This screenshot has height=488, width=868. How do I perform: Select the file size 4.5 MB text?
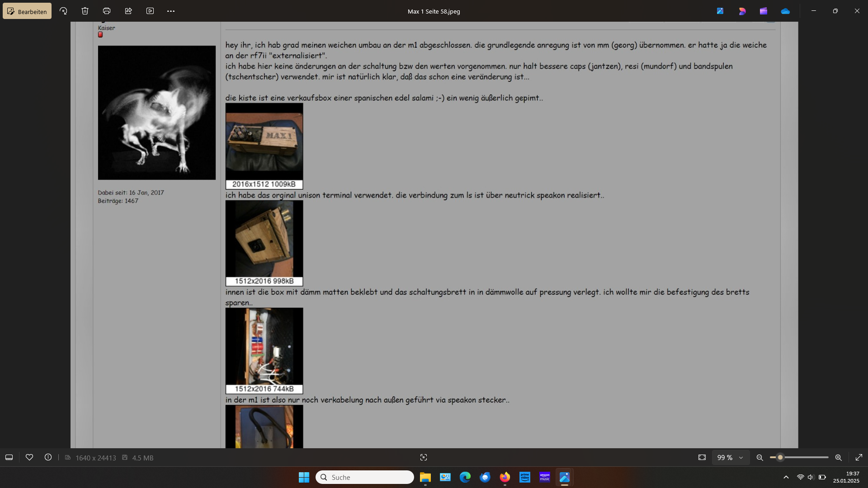pyautogui.click(x=143, y=458)
